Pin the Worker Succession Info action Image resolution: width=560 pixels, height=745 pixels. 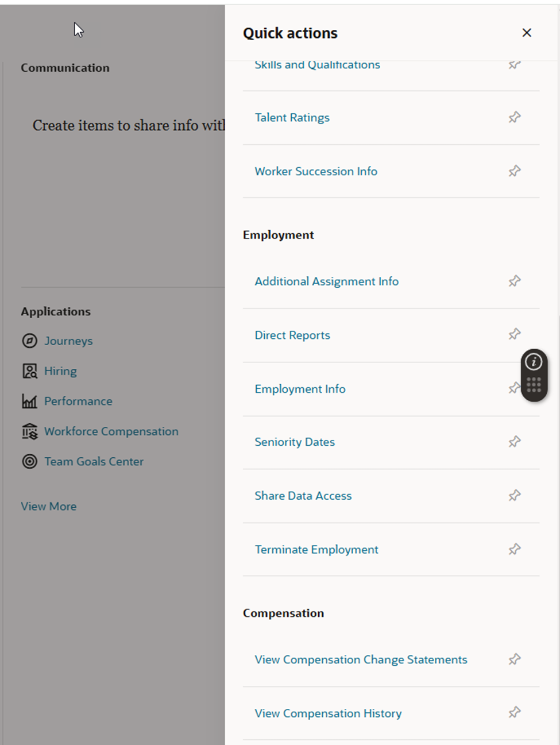[x=515, y=171]
